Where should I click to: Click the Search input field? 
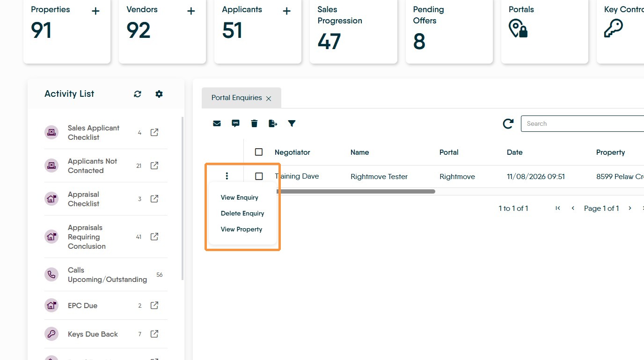click(x=582, y=123)
